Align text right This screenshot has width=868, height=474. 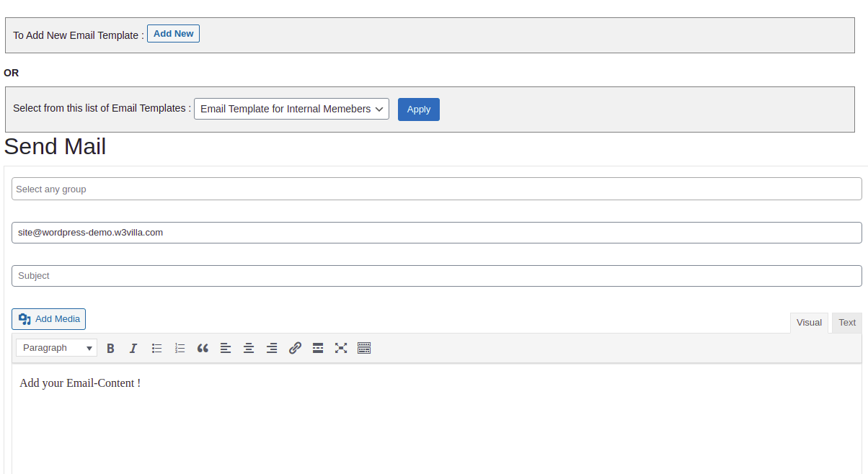click(x=272, y=348)
